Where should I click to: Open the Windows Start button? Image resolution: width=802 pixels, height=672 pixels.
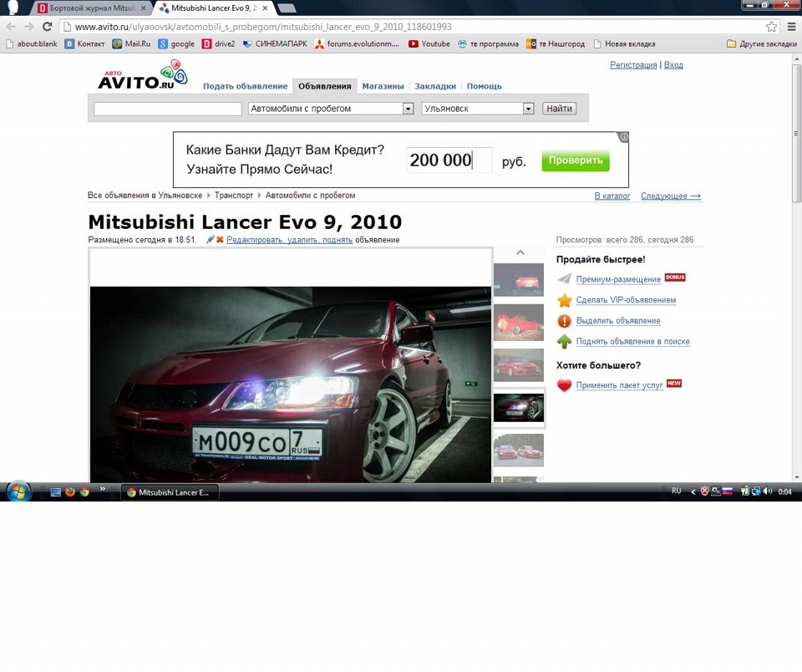tap(18, 491)
